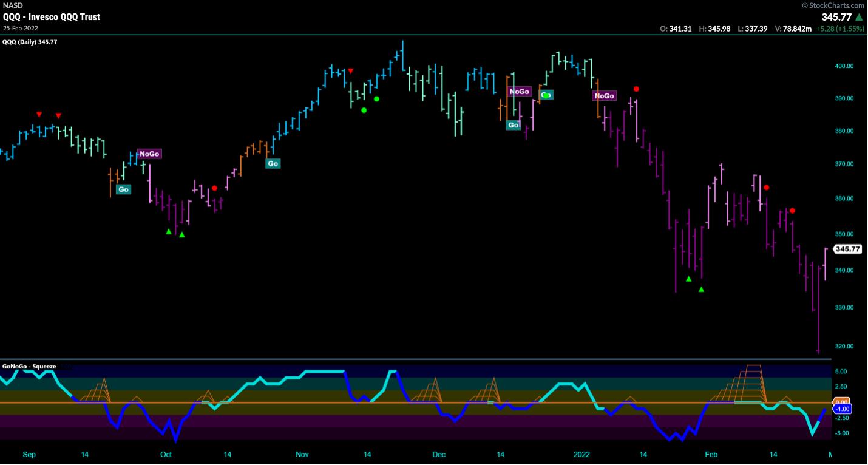Click the lower green dot in mid-November
The image size is (868, 465).
[x=364, y=110]
